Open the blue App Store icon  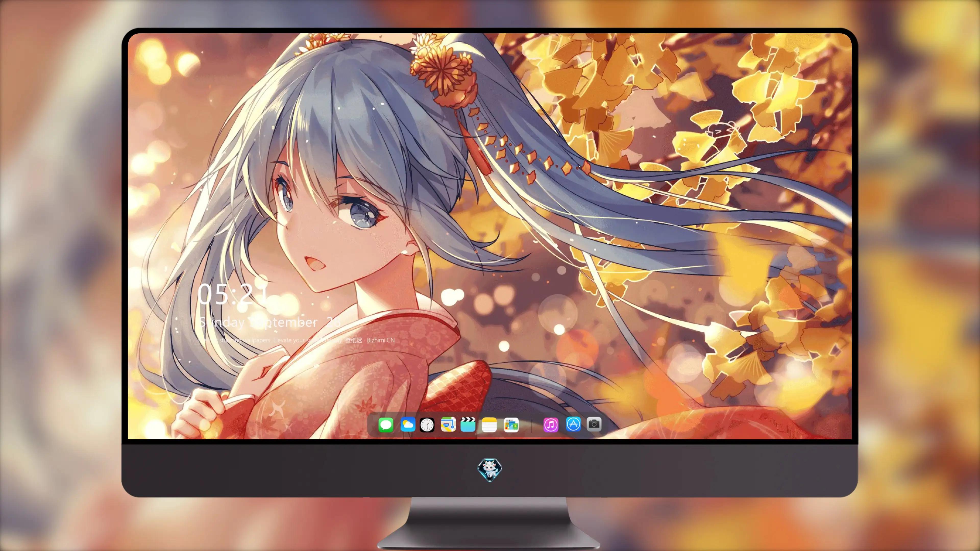click(x=573, y=424)
